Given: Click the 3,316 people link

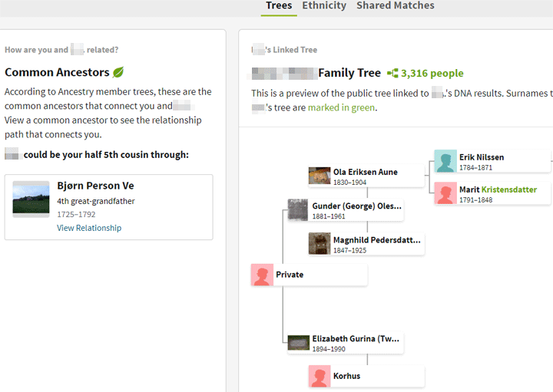Looking at the screenshot, I should pyautogui.click(x=432, y=73).
